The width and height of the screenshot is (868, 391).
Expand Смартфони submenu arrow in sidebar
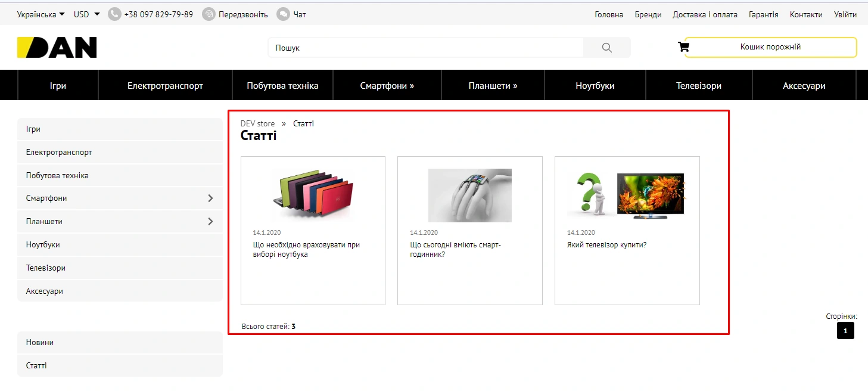pos(210,198)
